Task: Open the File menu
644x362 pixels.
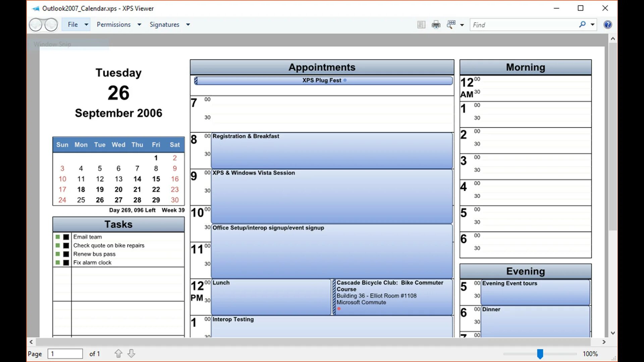Action: coord(73,24)
